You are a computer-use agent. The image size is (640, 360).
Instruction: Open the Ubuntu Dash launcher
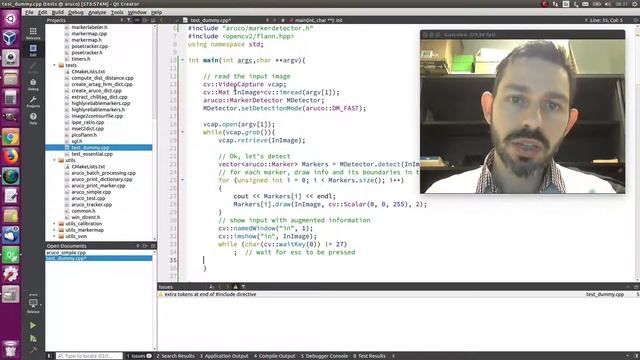[x=11, y=19]
